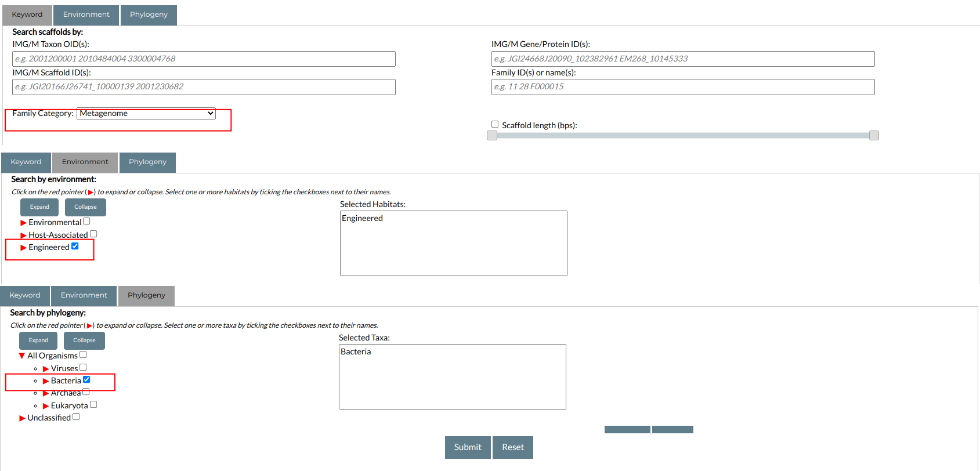Open the topmost Phylogeny tab

149,15
